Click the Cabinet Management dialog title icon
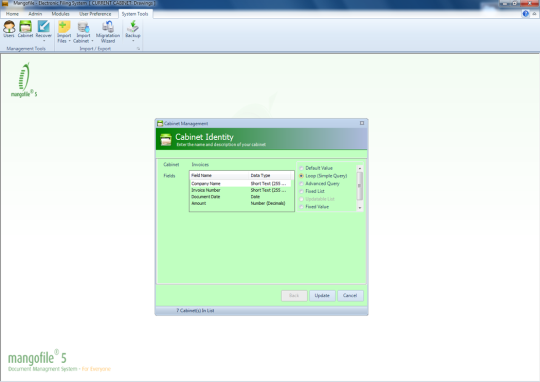 [x=160, y=123]
